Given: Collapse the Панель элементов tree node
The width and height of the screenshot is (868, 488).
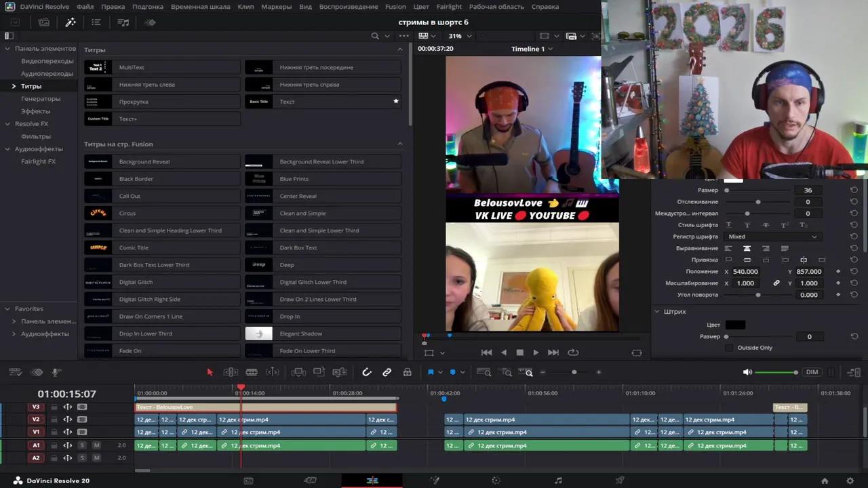Looking at the screenshot, I should coord(7,49).
